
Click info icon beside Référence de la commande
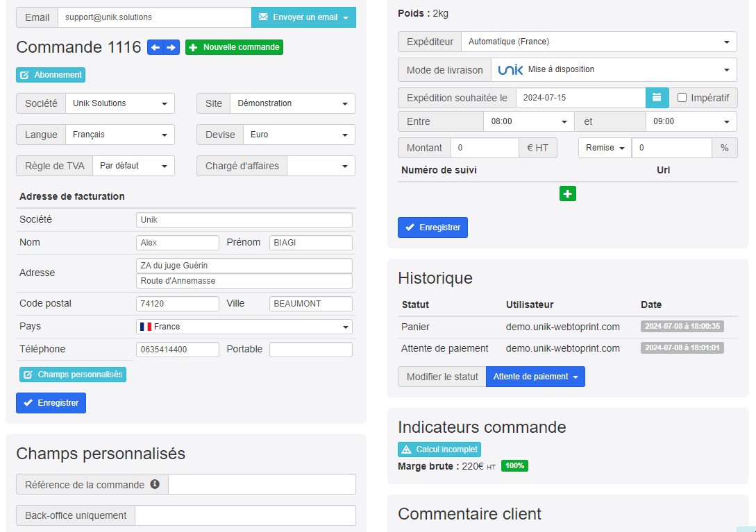[155, 484]
